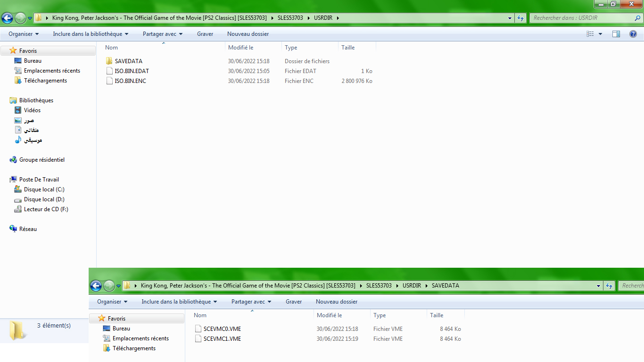
Task: Click the top window back arrow
Action: [x=7, y=18]
